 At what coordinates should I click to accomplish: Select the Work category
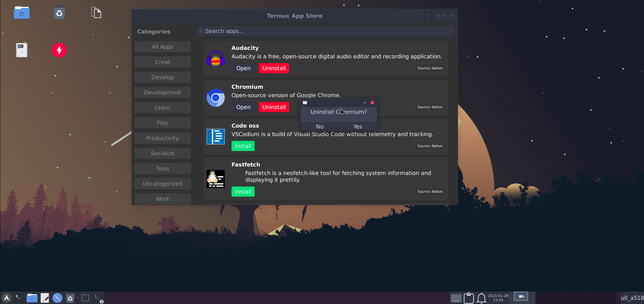click(163, 199)
